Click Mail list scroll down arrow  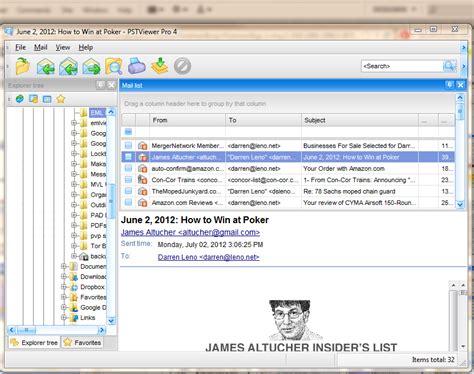pos(460,204)
